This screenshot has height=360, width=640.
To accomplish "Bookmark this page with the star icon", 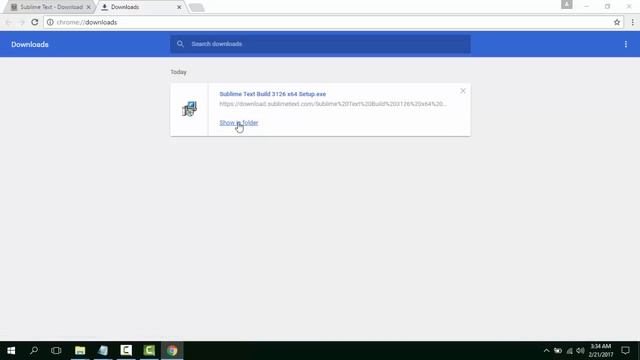I will [x=617, y=22].
